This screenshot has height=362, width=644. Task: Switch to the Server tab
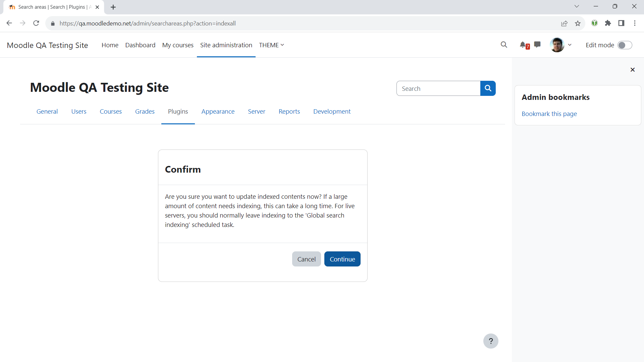pos(257,112)
